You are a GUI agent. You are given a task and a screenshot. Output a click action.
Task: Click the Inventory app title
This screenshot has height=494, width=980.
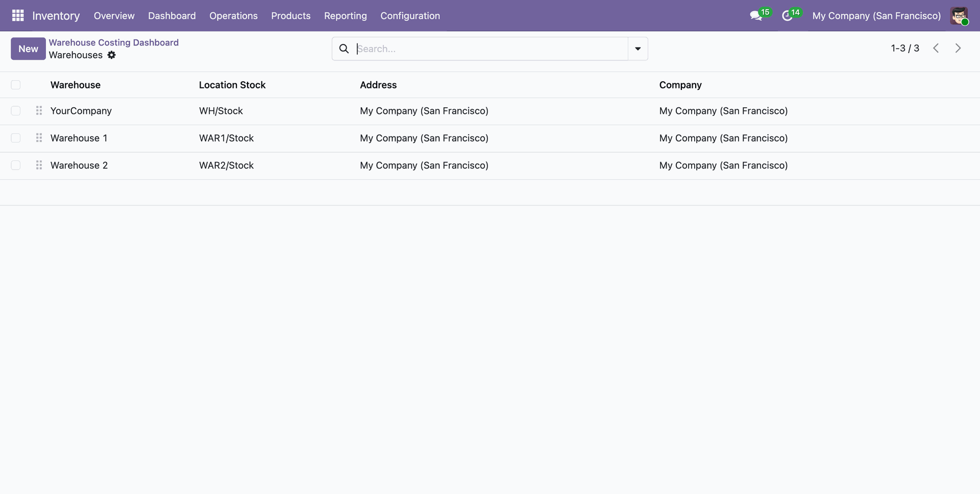tap(56, 16)
